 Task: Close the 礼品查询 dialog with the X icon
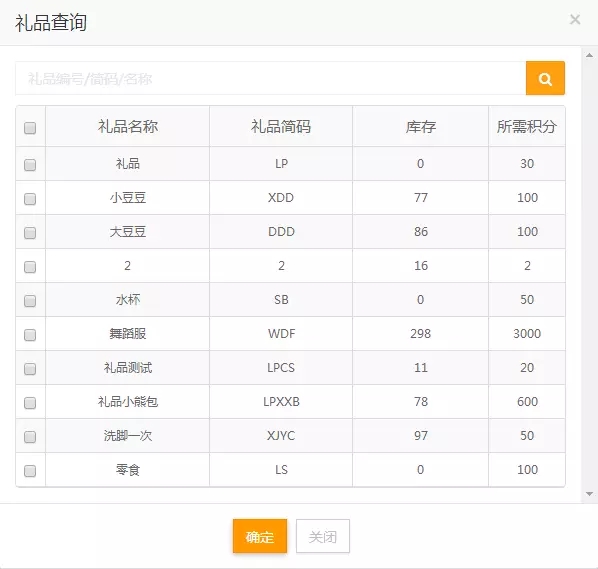pos(575,19)
